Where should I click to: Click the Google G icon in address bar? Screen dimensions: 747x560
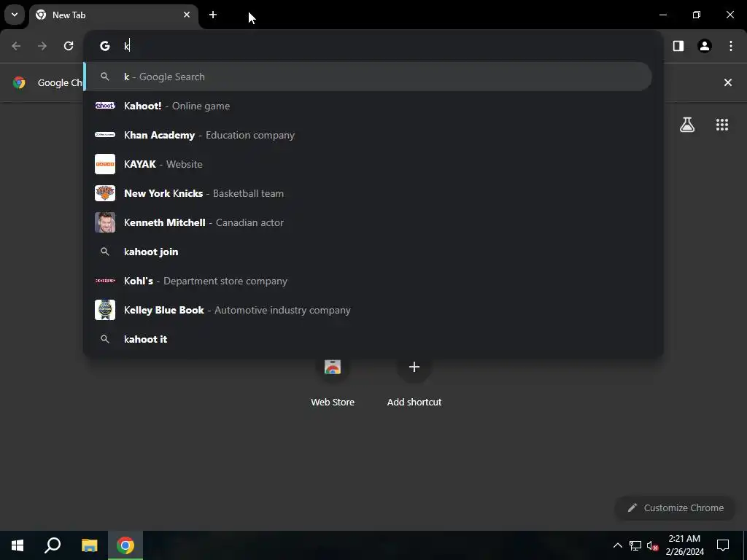[105, 46]
